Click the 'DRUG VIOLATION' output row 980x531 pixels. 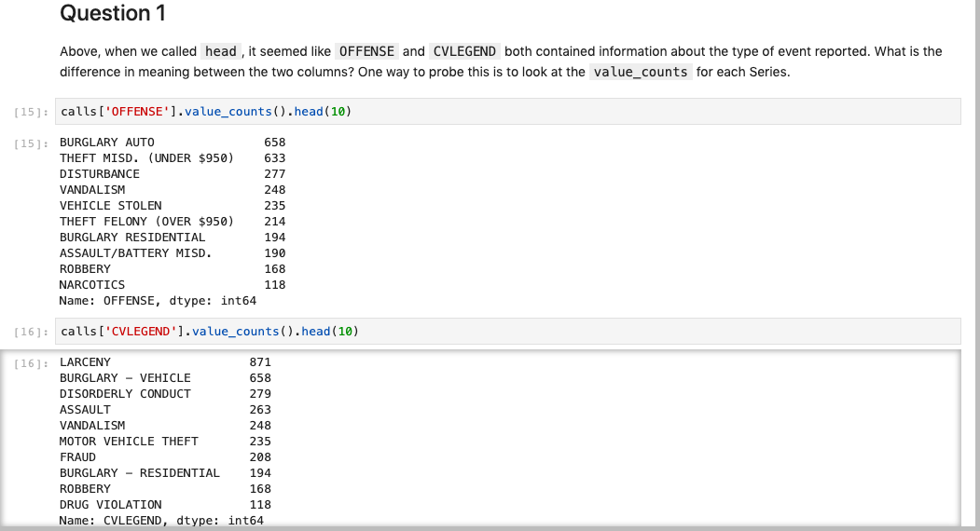point(165,504)
